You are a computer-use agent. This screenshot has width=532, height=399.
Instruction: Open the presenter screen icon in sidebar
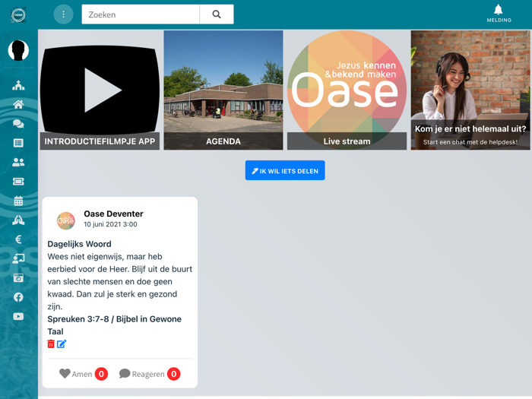coord(18,259)
